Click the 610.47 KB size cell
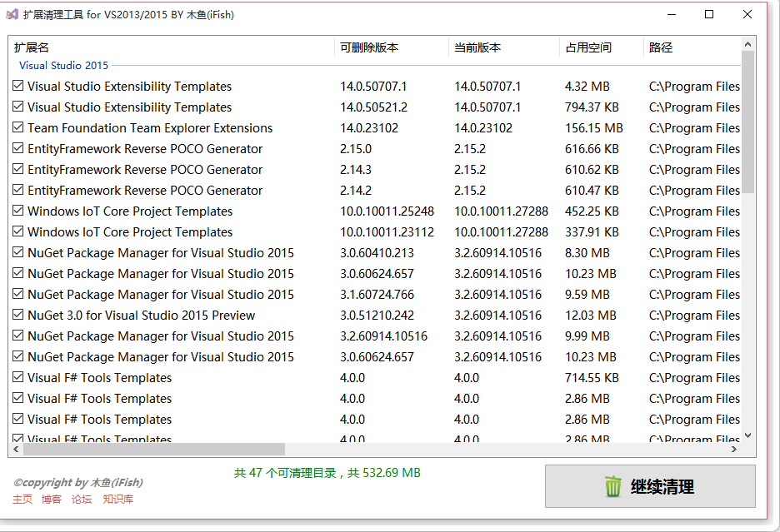 click(592, 191)
